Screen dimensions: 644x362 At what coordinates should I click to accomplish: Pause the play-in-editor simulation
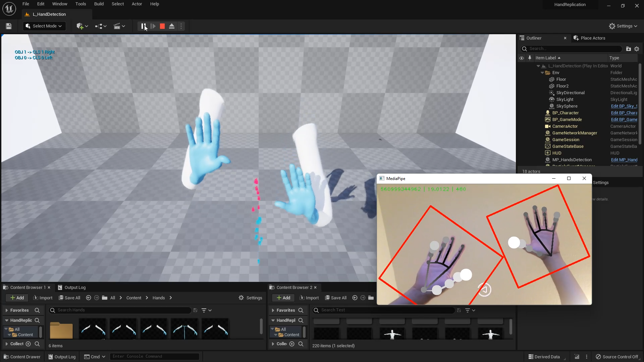point(143,26)
